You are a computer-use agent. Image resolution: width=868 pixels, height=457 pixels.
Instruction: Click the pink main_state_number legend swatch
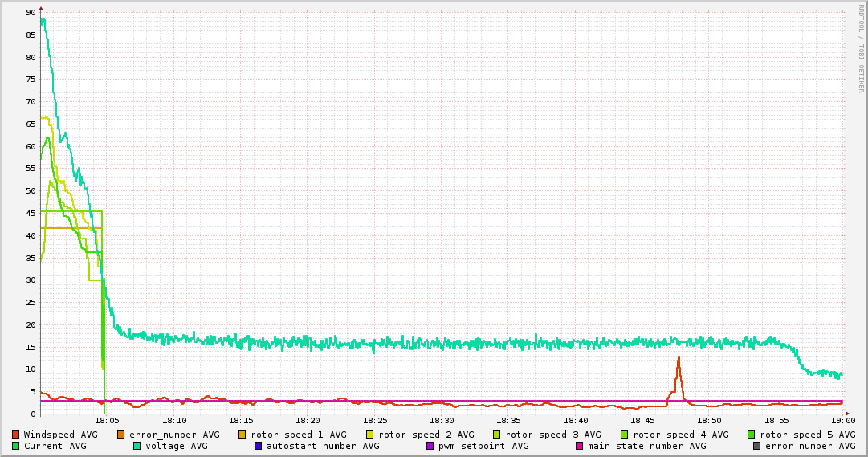pos(579,446)
